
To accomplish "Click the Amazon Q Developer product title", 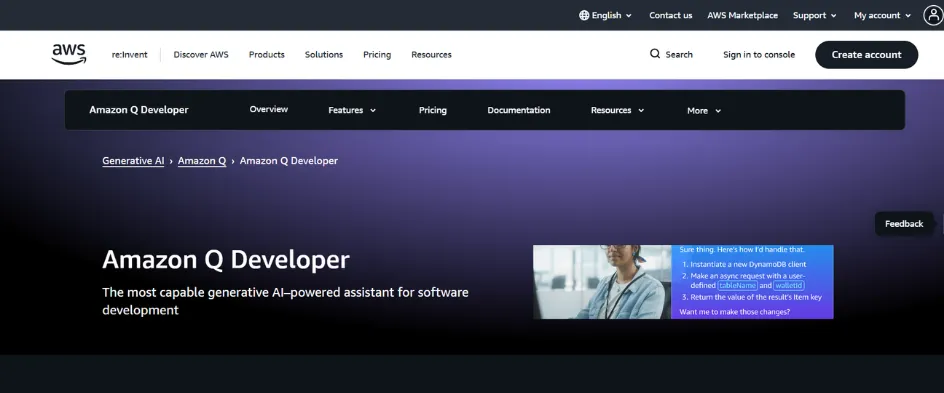I will click(138, 110).
